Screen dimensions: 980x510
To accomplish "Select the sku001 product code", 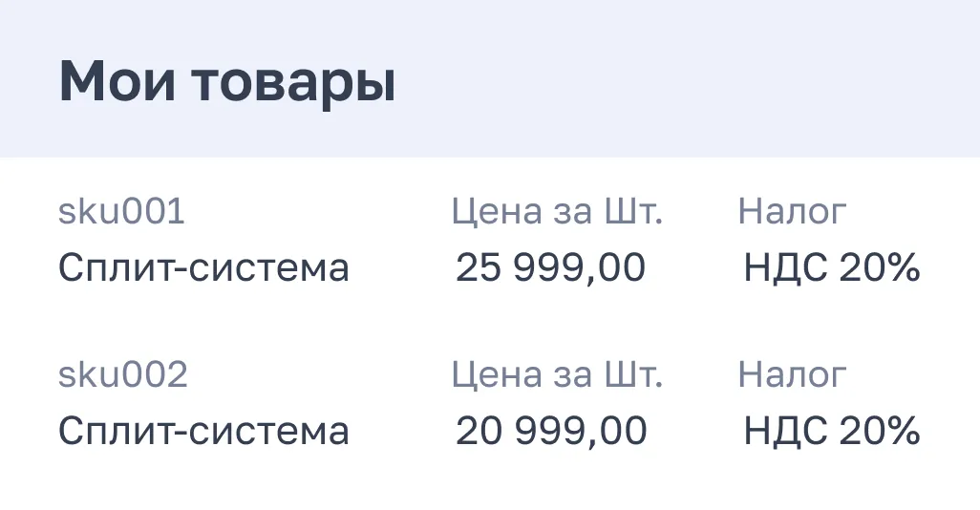I will coord(121,212).
